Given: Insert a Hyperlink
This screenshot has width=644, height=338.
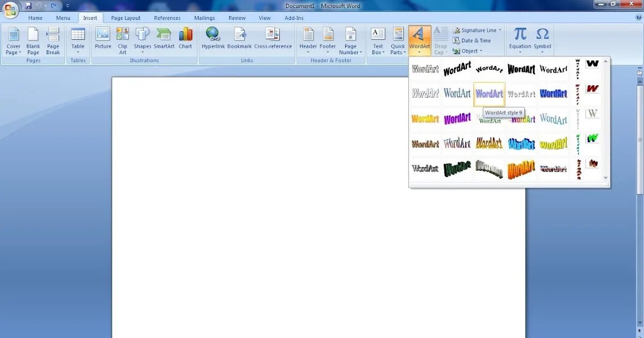Looking at the screenshot, I should (x=213, y=39).
